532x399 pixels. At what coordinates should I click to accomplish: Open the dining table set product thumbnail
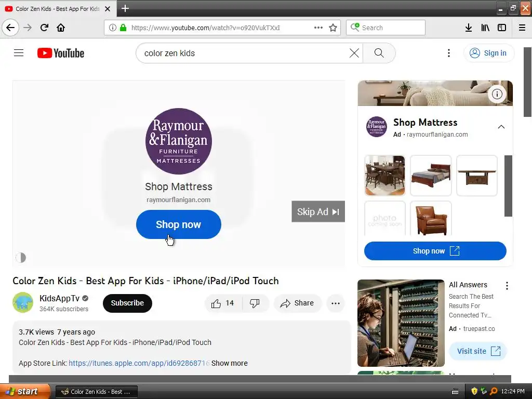click(385, 176)
